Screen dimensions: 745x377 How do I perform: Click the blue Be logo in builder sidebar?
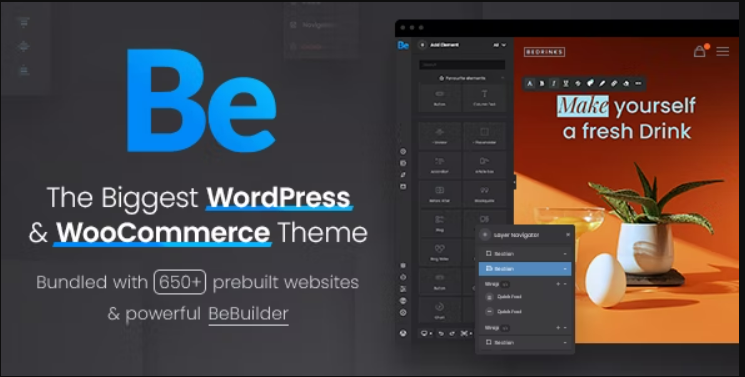click(x=403, y=45)
